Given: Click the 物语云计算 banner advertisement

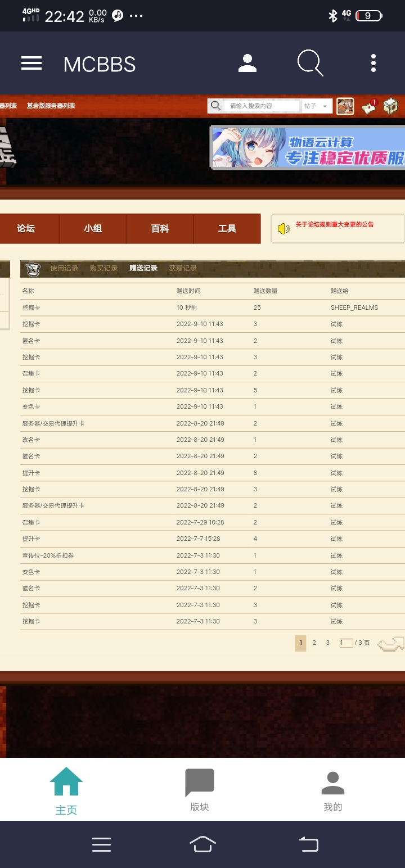Looking at the screenshot, I should (308, 147).
